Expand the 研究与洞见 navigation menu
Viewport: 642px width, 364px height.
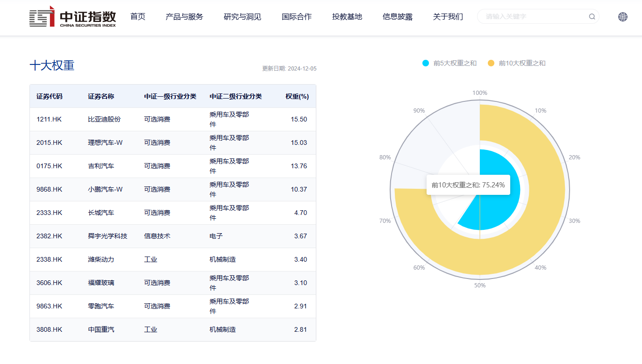tap(243, 17)
